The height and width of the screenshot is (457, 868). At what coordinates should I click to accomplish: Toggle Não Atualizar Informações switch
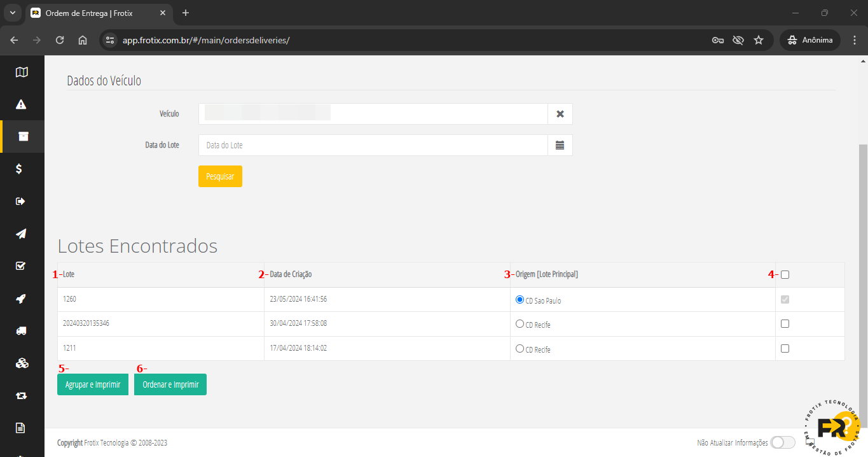[x=782, y=442]
